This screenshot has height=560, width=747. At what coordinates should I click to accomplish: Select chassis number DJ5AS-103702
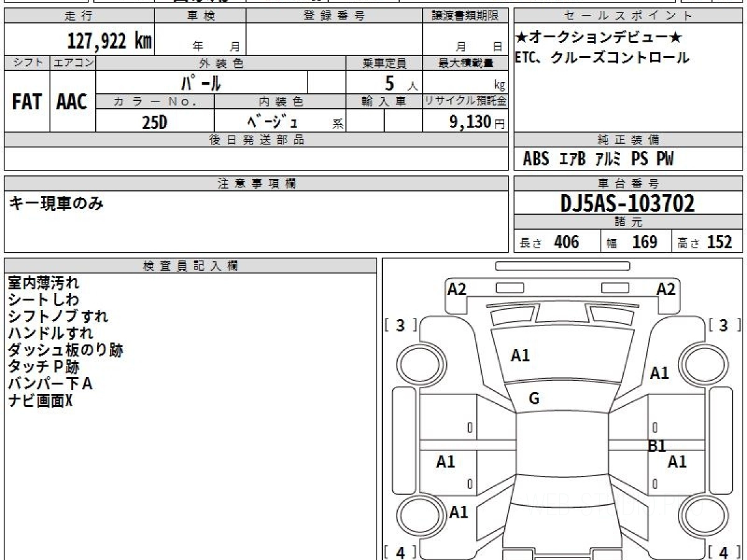(x=627, y=203)
